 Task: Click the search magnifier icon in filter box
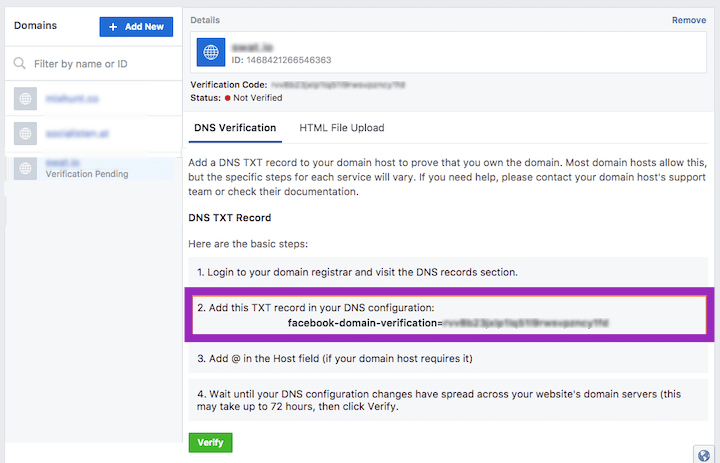[x=19, y=63]
